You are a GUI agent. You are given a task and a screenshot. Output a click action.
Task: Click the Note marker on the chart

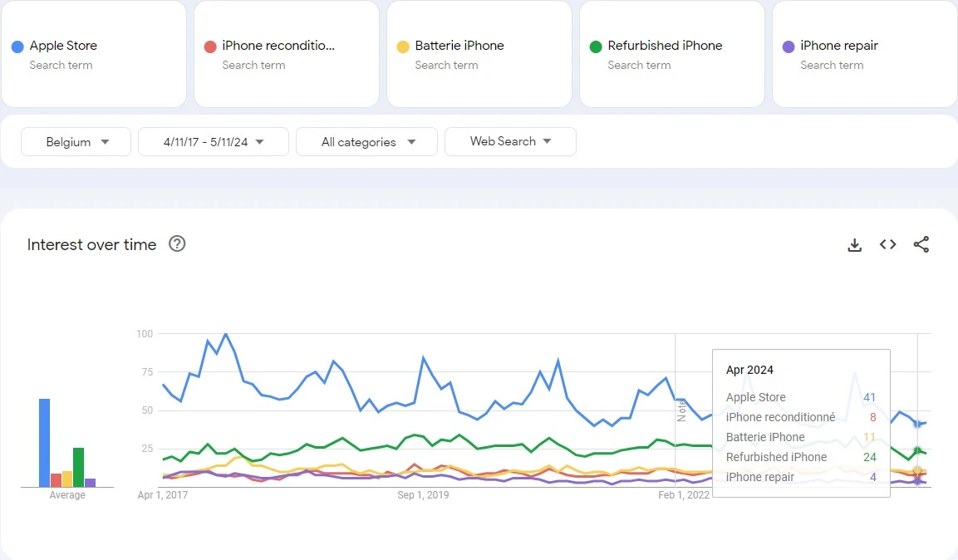click(681, 409)
